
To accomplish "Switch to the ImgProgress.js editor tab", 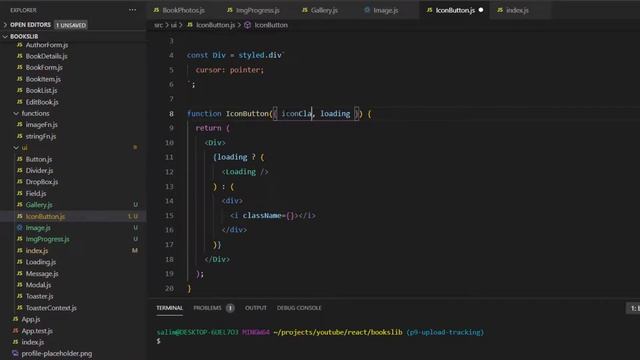I will click(257, 10).
